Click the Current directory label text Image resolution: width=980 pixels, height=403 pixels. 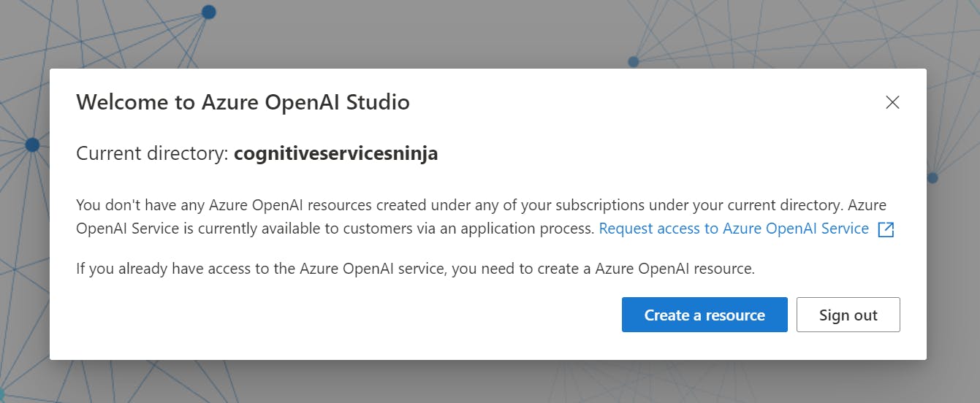(153, 154)
